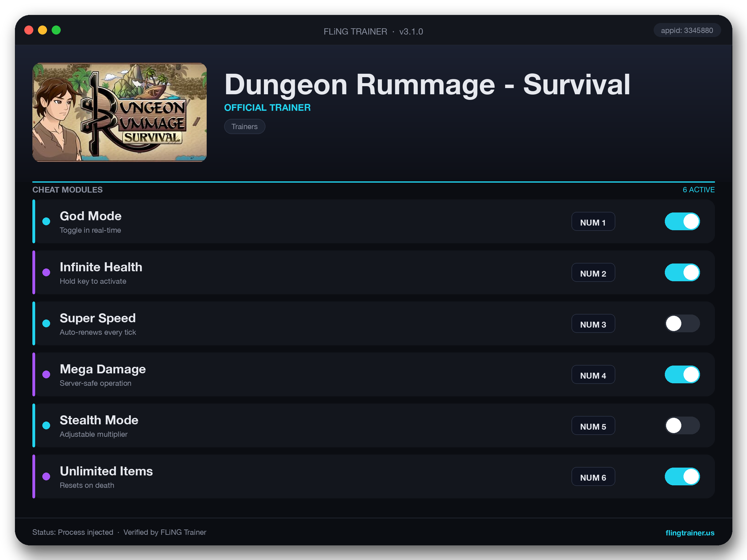Screen dimensions: 747x560
Task: Click the 'FLiNG TRAINER · v3.1.0' window title
Action: pos(373,31)
